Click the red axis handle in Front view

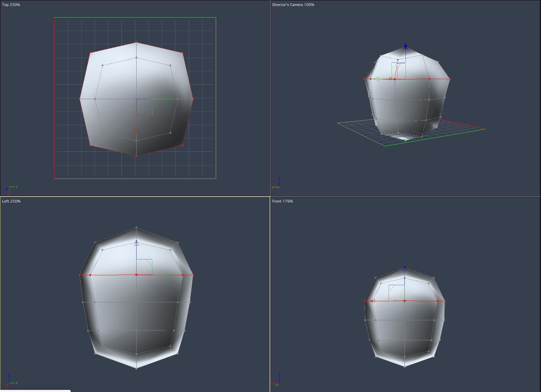point(373,301)
